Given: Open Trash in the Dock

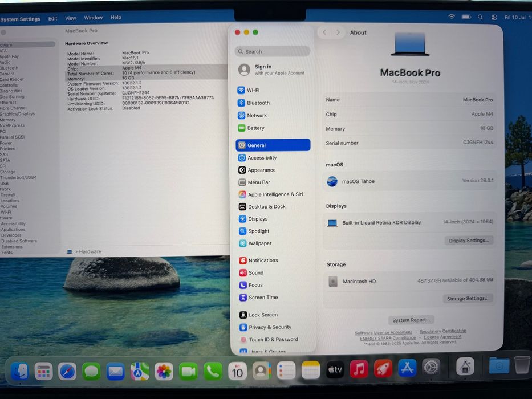Looking at the screenshot, I should point(522,365).
